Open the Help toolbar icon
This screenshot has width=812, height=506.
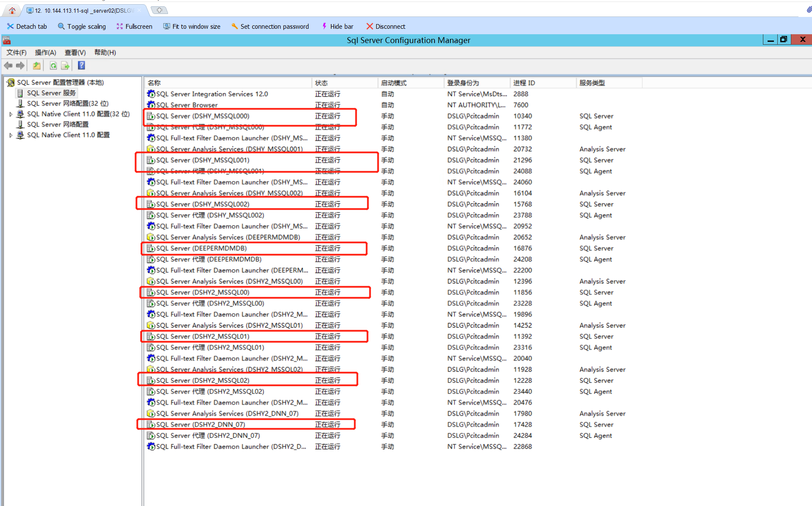(82, 66)
